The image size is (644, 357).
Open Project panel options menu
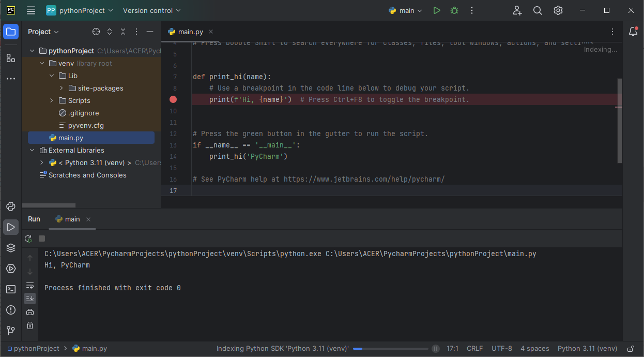(136, 32)
